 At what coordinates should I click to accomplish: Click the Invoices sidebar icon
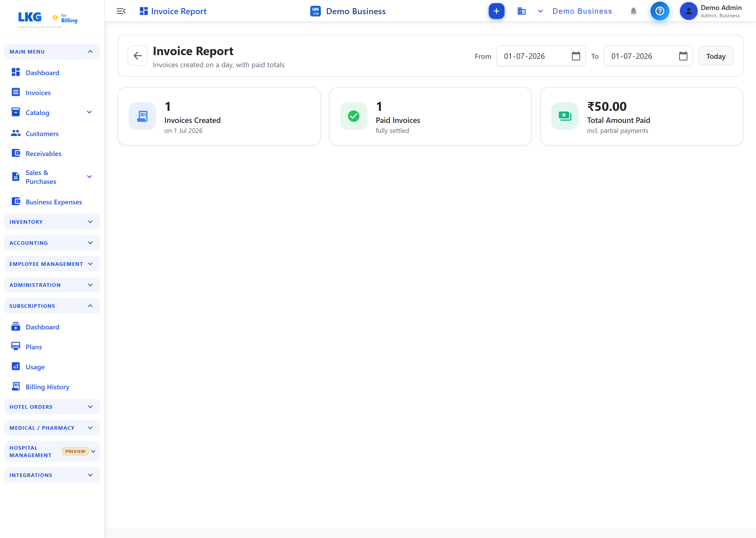(15, 92)
